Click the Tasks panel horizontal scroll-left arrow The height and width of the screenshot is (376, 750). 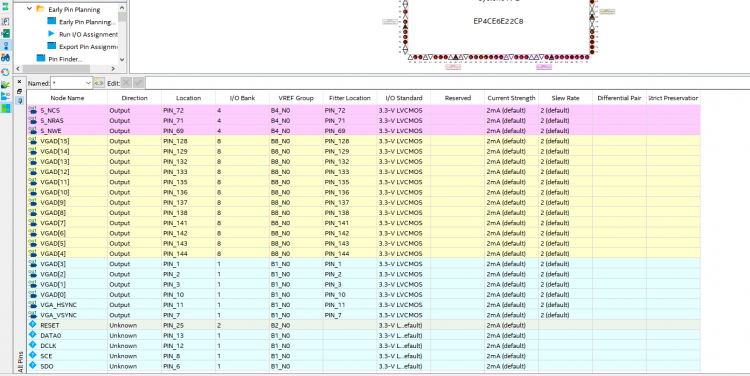click(18, 69)
